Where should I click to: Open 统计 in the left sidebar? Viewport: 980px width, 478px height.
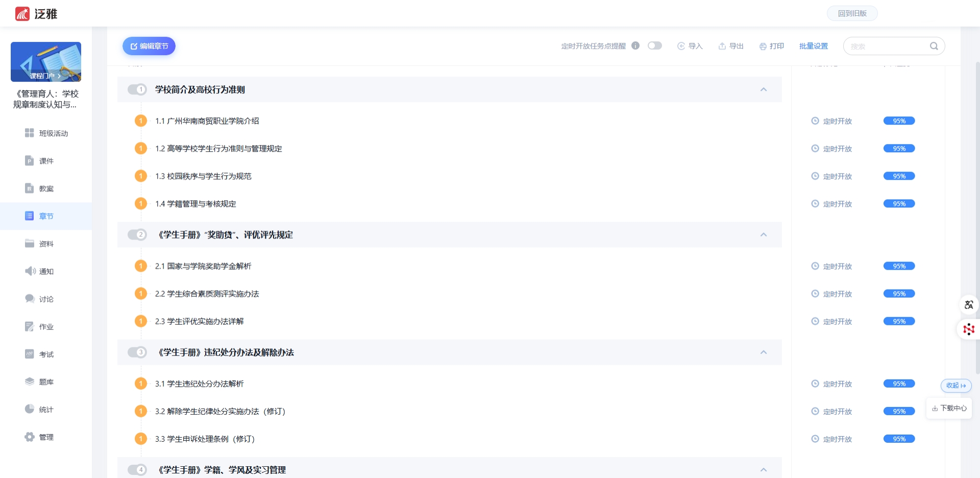46,410
